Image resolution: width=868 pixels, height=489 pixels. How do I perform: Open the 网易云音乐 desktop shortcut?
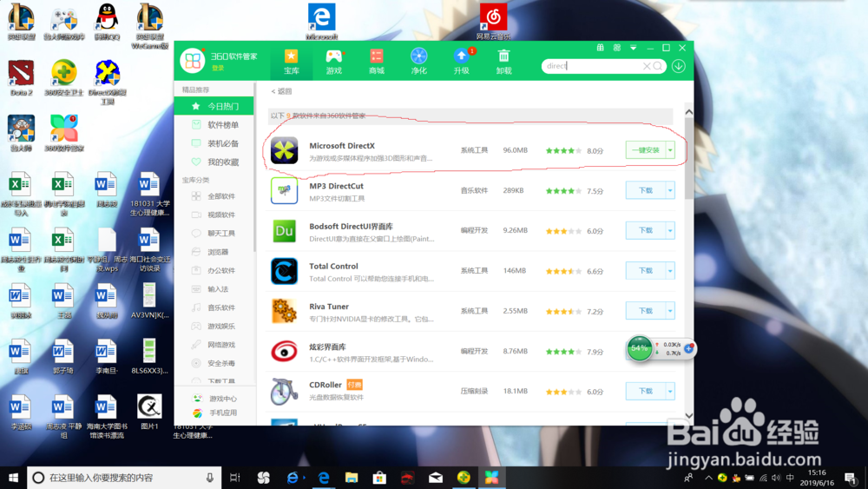[493, 23]
